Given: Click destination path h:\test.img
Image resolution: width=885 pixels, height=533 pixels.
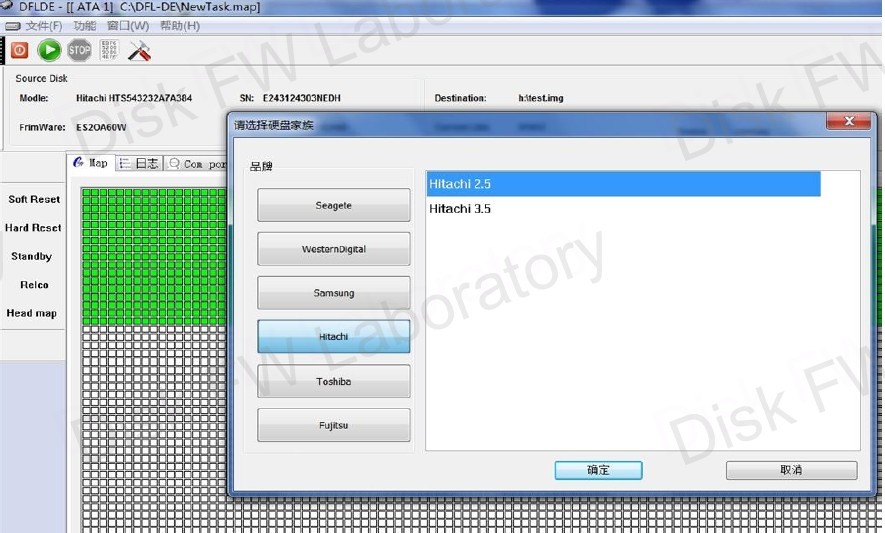Looking at the screenshot, I should point(541,98).
